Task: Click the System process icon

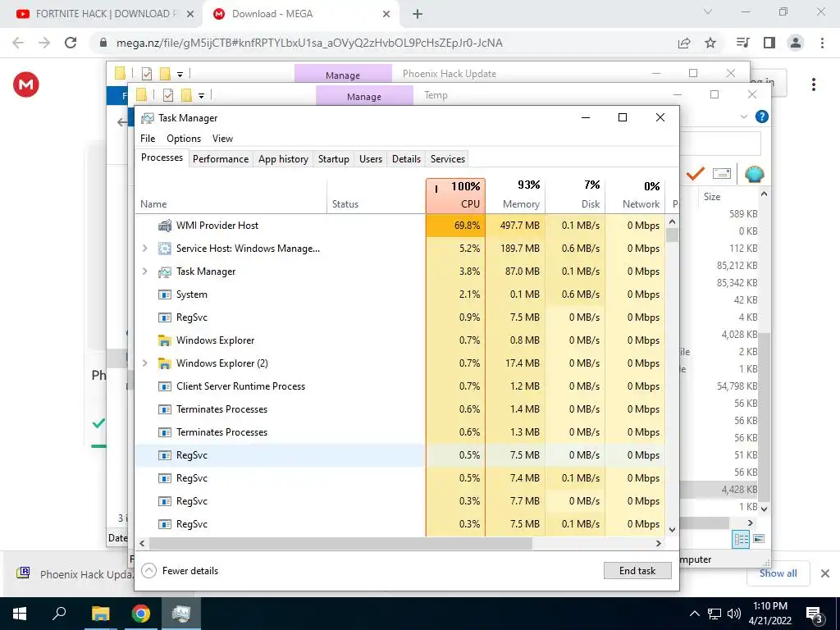Action: coord(164,294)
